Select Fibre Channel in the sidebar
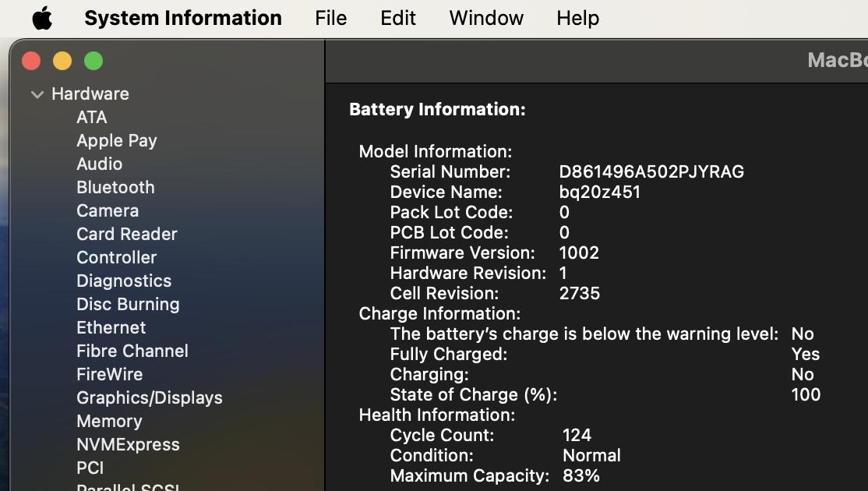 (x=132, y=351)
